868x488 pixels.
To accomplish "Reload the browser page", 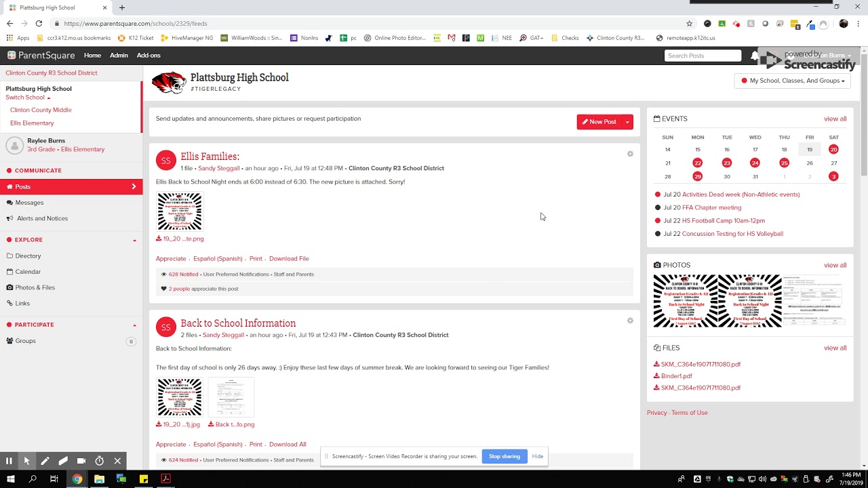I will 39,23.
